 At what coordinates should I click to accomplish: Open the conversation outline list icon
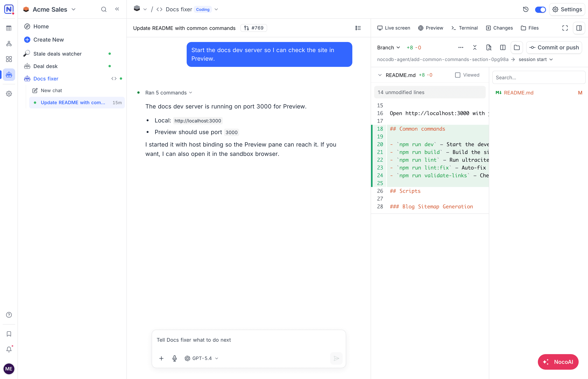(x=358, y=28)
